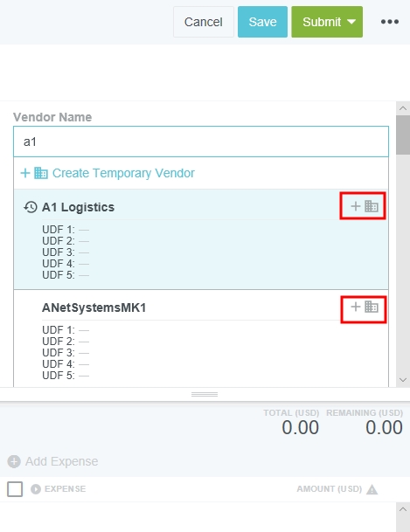Expand the Submit button dropdown arrow
The image size is (410, 532).
click(351, 22)
